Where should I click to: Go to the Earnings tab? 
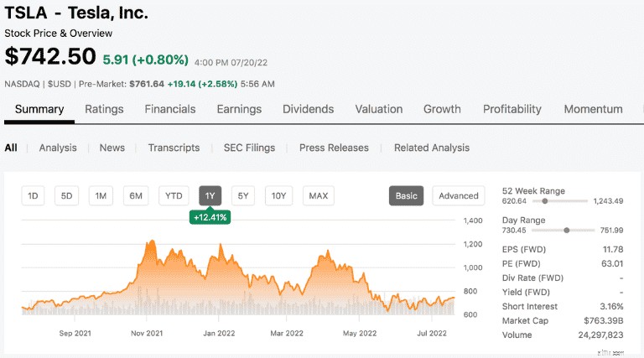pyautogui.click(x=239, y=109)
